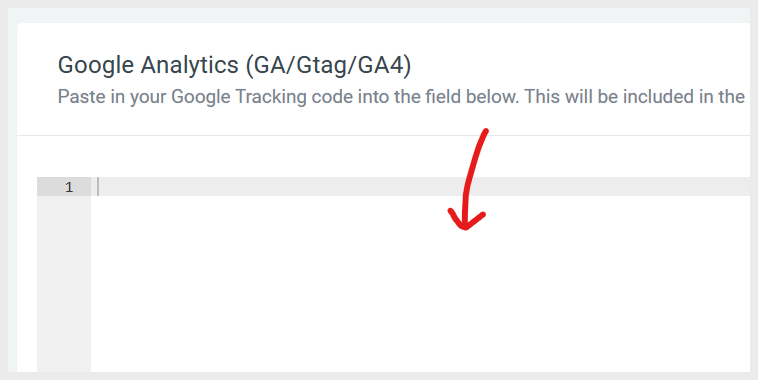Click the red arrow's pointed head
Screen dimensions: 758x380
pyautogui.click(x=466, y=221)
